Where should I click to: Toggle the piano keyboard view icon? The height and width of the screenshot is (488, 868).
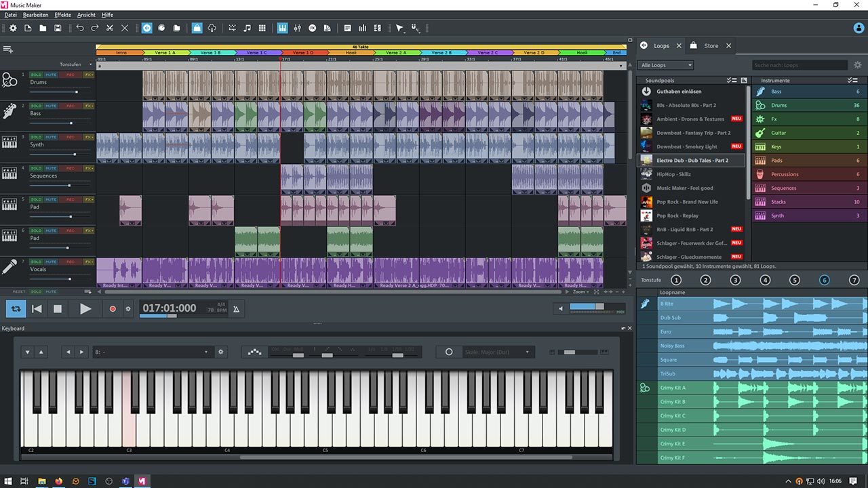click(x=282, y=28)
